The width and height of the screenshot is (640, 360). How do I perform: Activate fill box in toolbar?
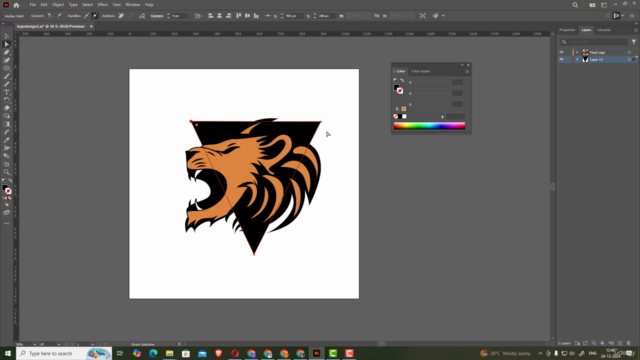click(5, 188)
